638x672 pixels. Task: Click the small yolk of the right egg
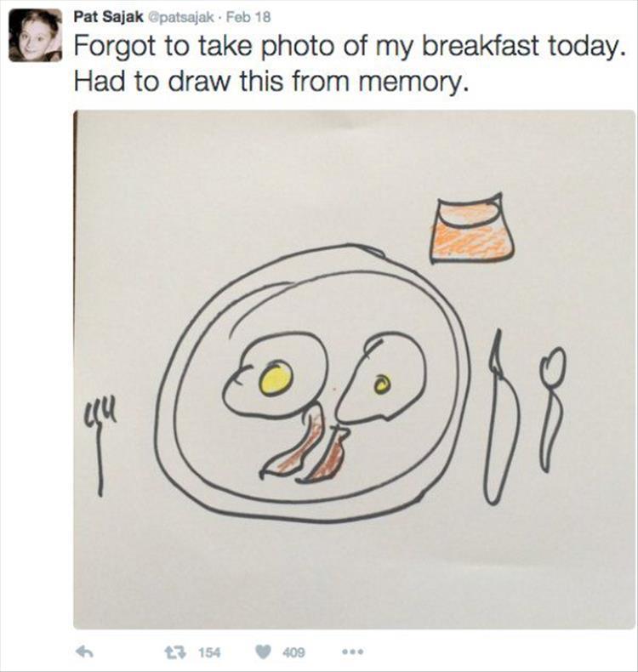(381, 384)
